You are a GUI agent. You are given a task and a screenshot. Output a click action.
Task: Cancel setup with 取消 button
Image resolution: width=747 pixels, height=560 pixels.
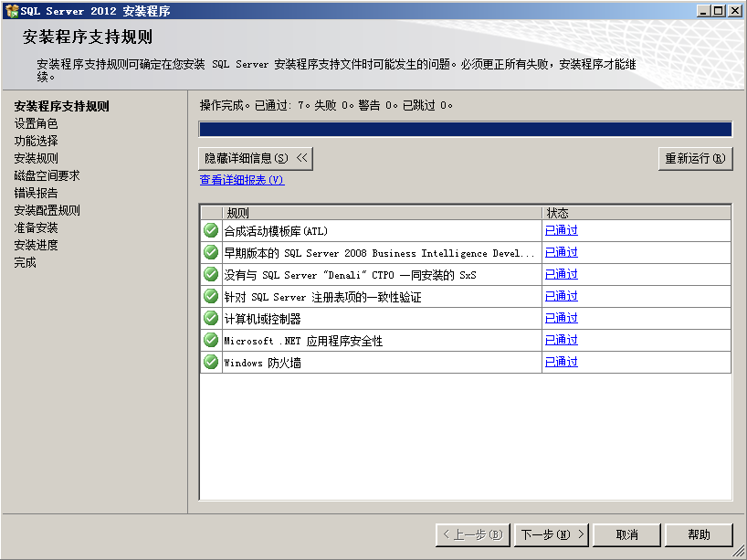tap(626, 534)
